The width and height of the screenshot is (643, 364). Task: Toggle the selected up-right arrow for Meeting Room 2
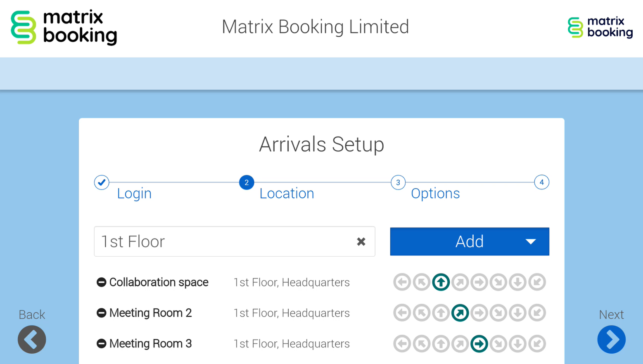[460, 313]
